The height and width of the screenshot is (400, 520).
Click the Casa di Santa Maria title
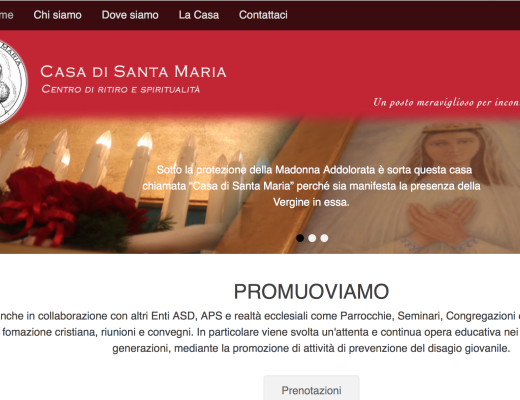[133, 72]
